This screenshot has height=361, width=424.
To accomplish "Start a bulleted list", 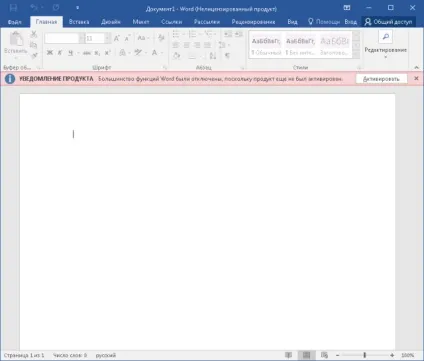I will [x=176, y=34].
